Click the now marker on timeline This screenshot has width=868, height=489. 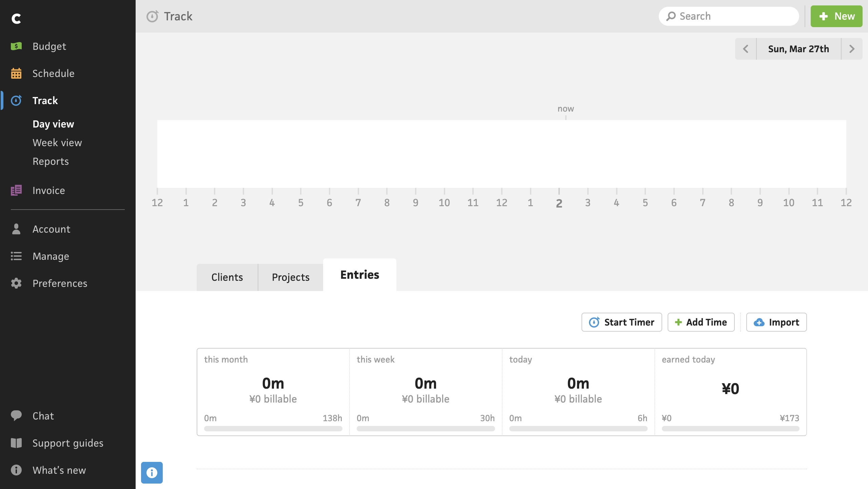coord(566,109)
